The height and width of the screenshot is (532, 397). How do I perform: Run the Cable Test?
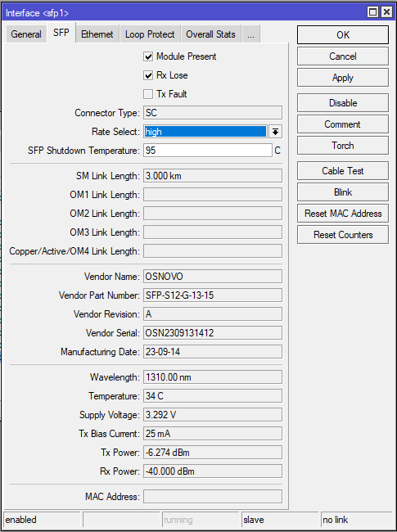pyautogui.click(x=343, y=171)
